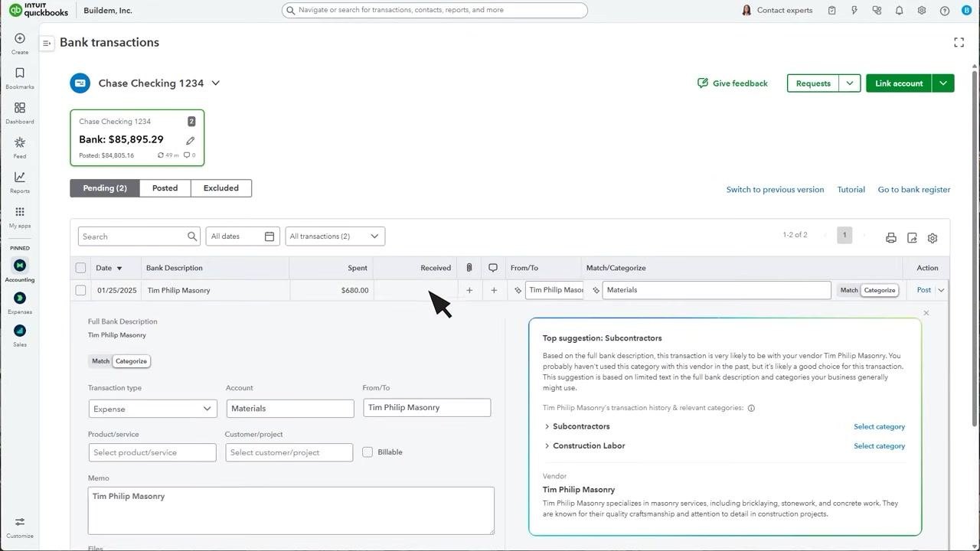Enable the Billable checkbox

click(367, 452)
